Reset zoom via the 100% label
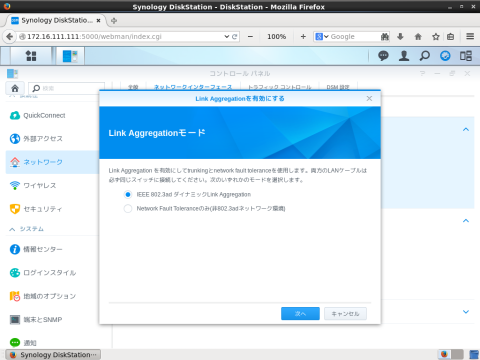 pos(277,37)
